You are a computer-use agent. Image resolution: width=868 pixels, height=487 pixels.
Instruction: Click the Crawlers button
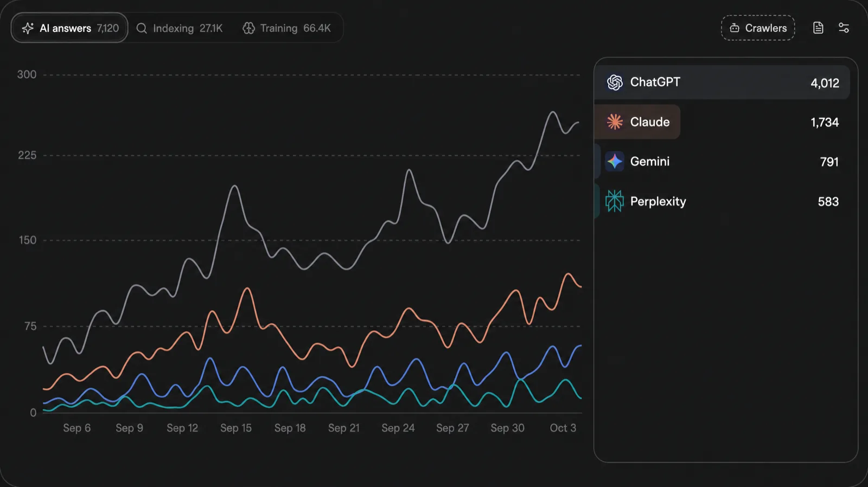[758, 28]
